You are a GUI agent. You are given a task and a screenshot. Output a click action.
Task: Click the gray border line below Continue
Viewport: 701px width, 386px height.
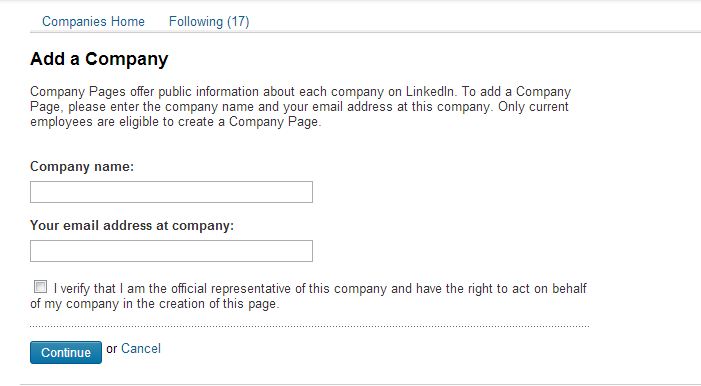click(x=360, y=384)
